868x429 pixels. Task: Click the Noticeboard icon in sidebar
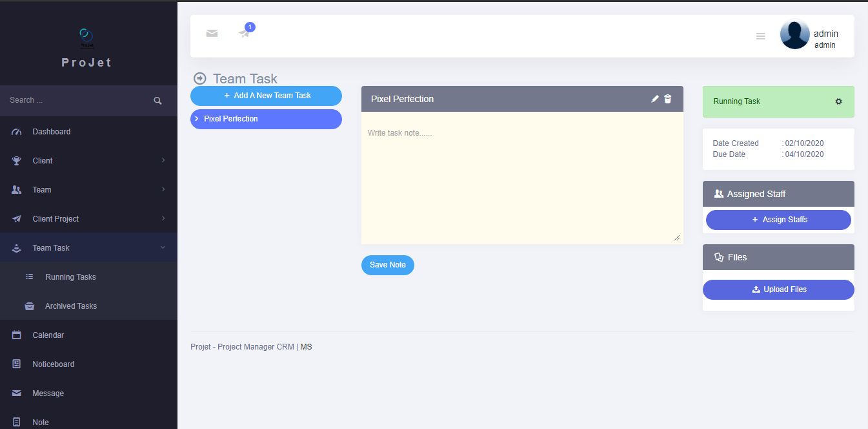[17, 364]
